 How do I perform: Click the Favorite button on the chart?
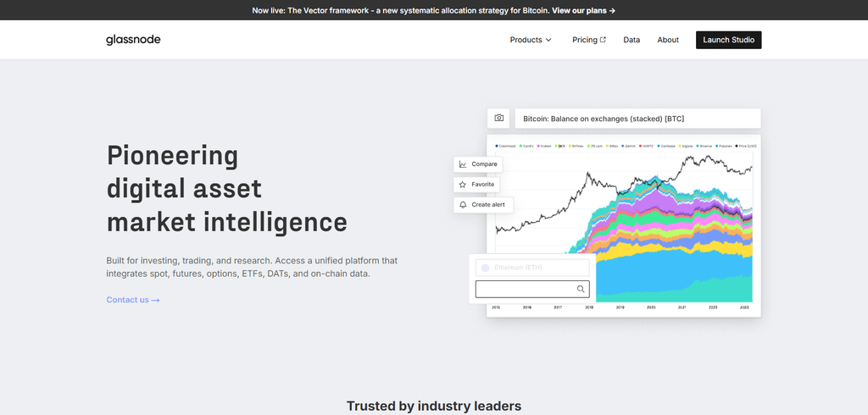pyautogui.click(x=476, y=185)
